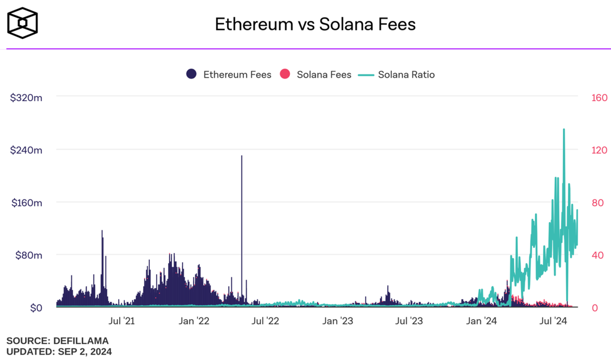Click the Jan '24 x-axis label

coord(481,321)
